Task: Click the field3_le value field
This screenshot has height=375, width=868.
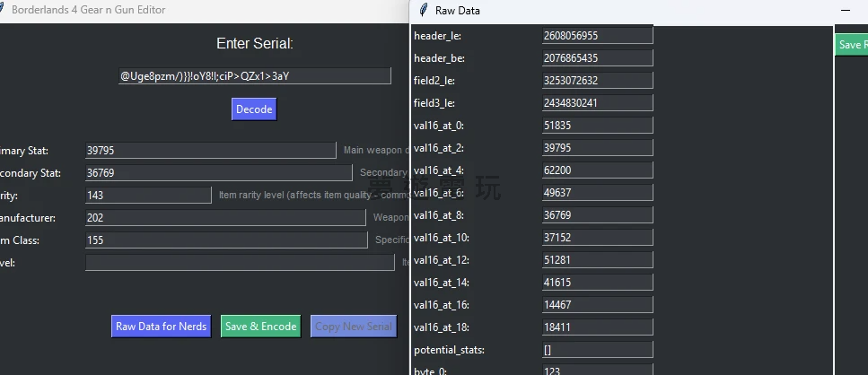Action: pyautogui.click(x=597, y=103)
